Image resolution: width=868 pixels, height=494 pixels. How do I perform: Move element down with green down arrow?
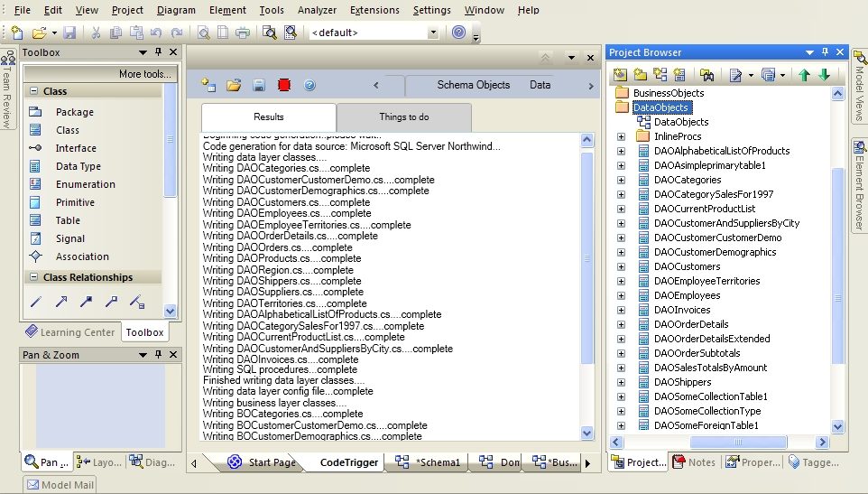(x=824, y=75)
